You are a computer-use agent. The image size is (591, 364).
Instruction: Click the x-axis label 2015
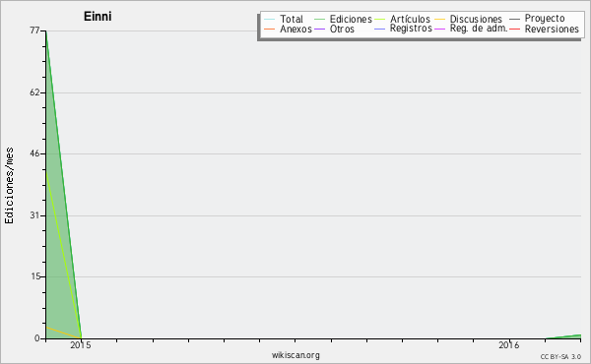pyautogui.click(x=81, y=345)
